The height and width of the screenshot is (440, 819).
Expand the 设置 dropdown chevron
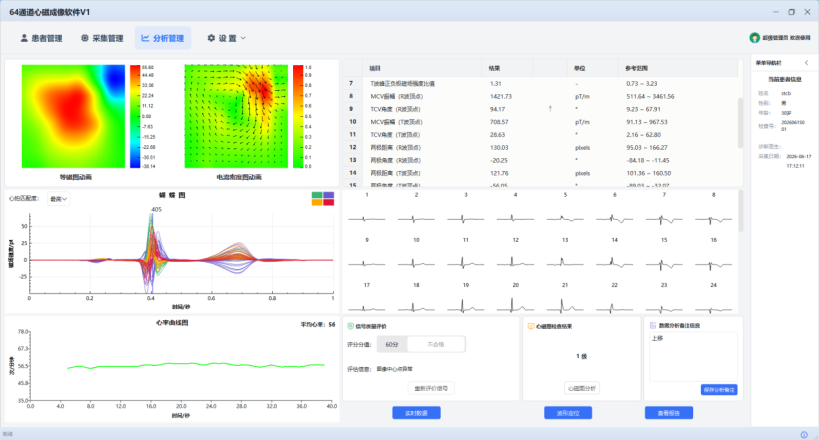pyautogui.click(x=243, y=38)
